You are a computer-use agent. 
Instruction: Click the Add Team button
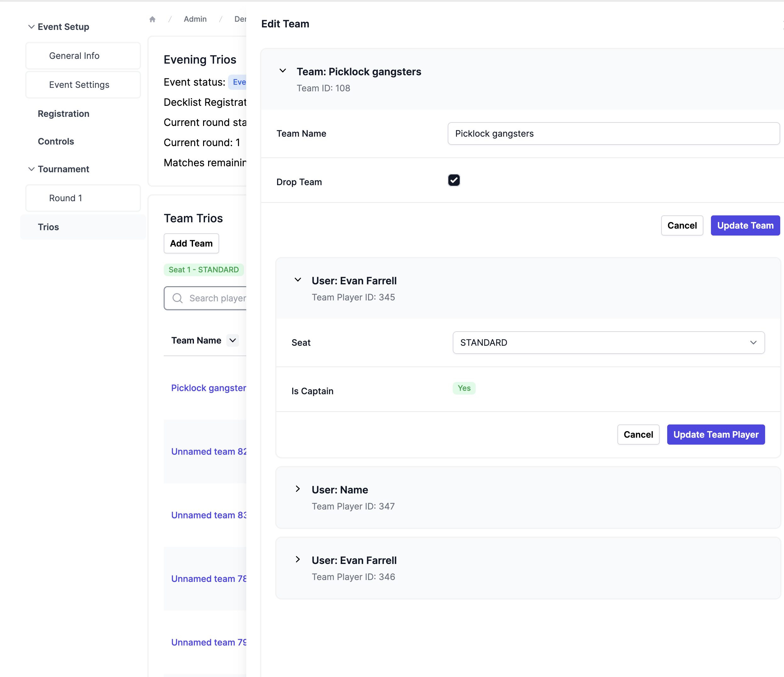tap(191, 243)
